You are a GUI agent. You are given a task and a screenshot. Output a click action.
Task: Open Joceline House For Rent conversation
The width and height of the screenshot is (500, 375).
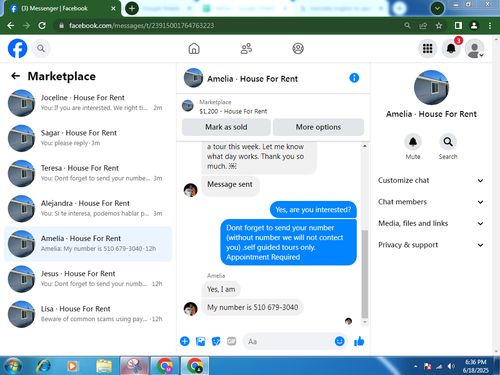click(88, 103)
